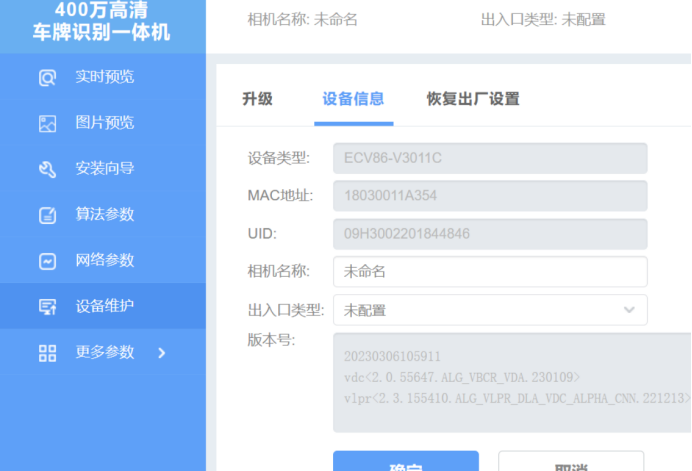692x471 pixels.
Task: Click the 设备维护 monitor icon
Action: pyautogui.click(x=47, y=306)
